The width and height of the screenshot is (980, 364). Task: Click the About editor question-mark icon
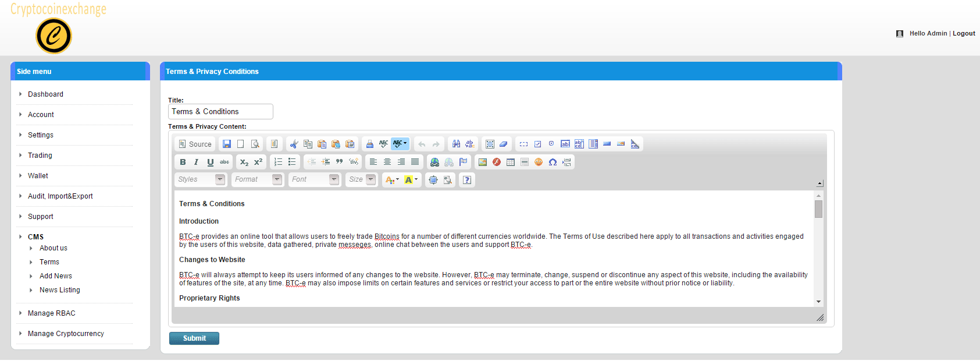coord(467,180)
